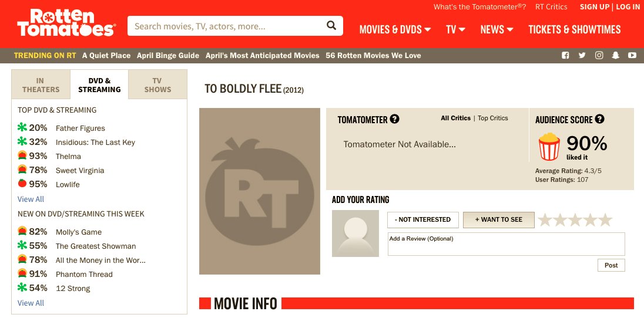
Task: Open the Father Figures movie link
Action: (80, 128)
